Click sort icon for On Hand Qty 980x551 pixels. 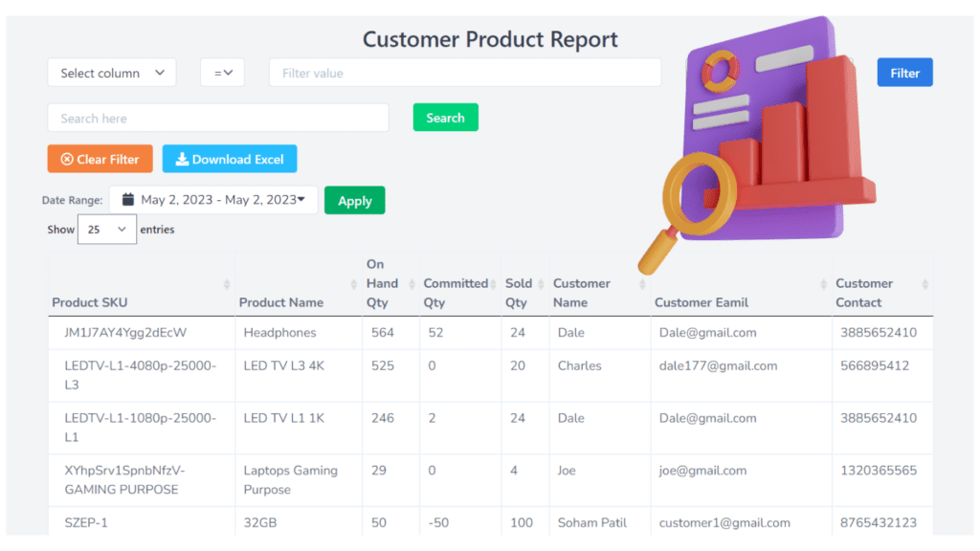412,284
